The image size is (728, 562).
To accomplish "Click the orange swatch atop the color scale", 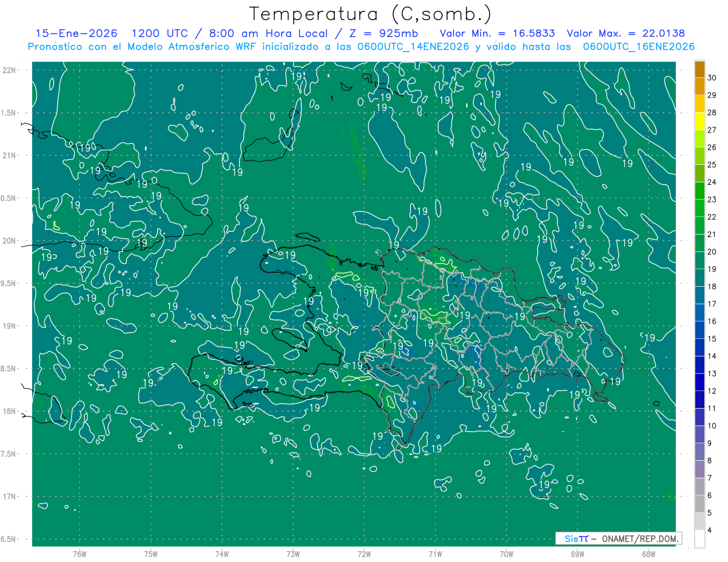I will point(699,69).
